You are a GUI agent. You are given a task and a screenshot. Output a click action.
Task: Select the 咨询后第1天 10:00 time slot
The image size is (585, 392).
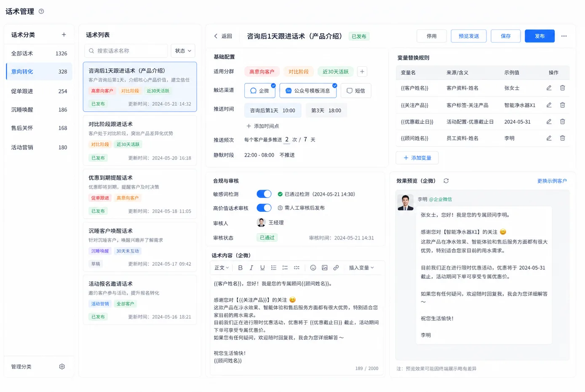click(272, 110)
